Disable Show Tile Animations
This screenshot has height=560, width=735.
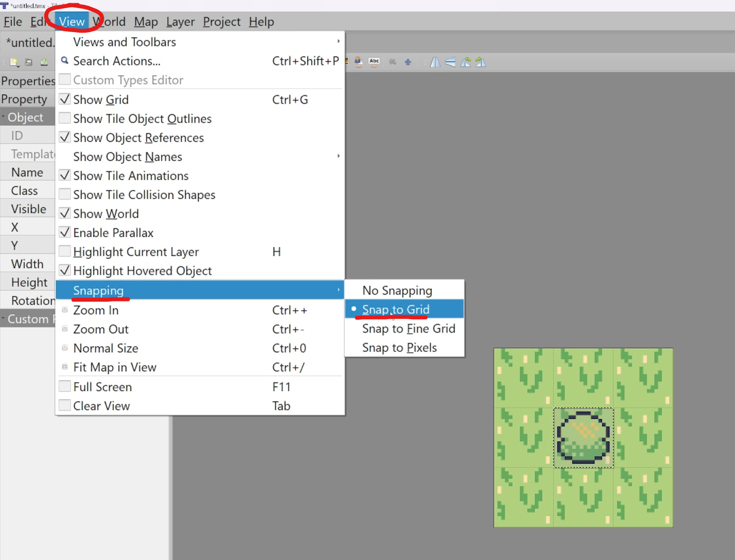[x=130, y=176]
